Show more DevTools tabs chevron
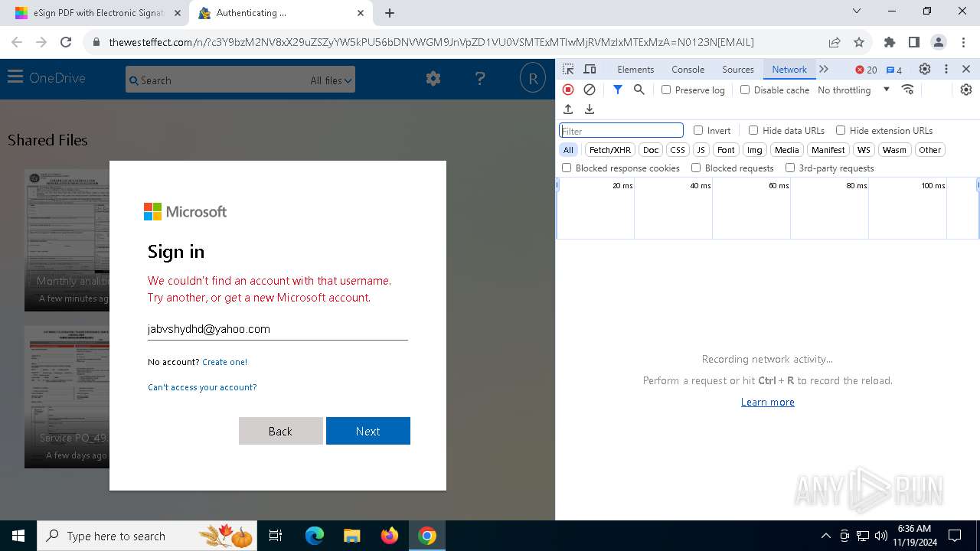Screen dimensions: 980x551 pos(824,69)
